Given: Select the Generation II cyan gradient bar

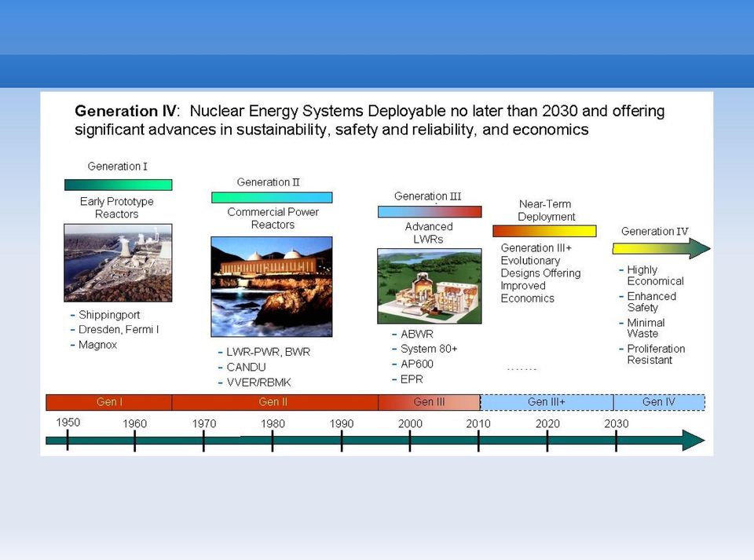Looking at the screenshot, I should (272, 198).
